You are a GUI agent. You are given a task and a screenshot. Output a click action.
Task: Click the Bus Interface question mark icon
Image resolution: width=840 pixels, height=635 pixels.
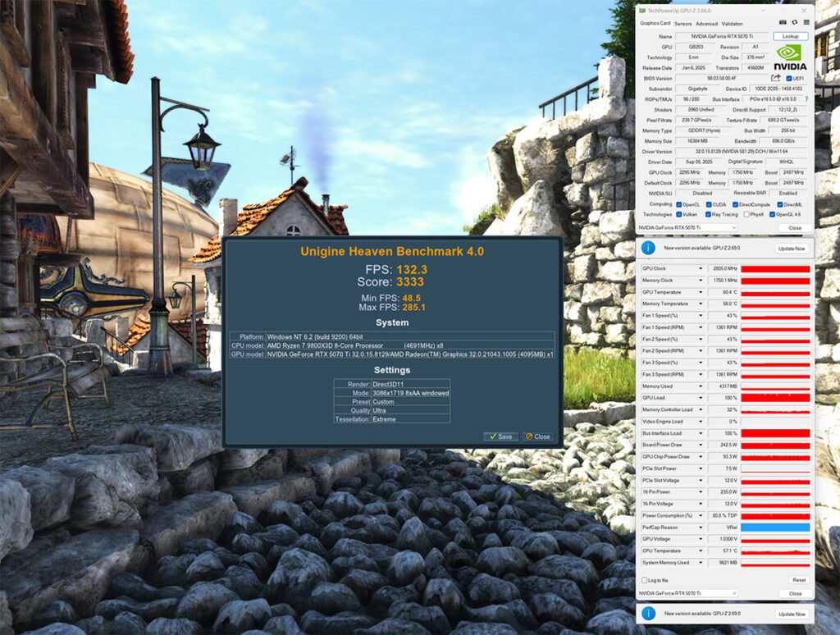point(806,98)
